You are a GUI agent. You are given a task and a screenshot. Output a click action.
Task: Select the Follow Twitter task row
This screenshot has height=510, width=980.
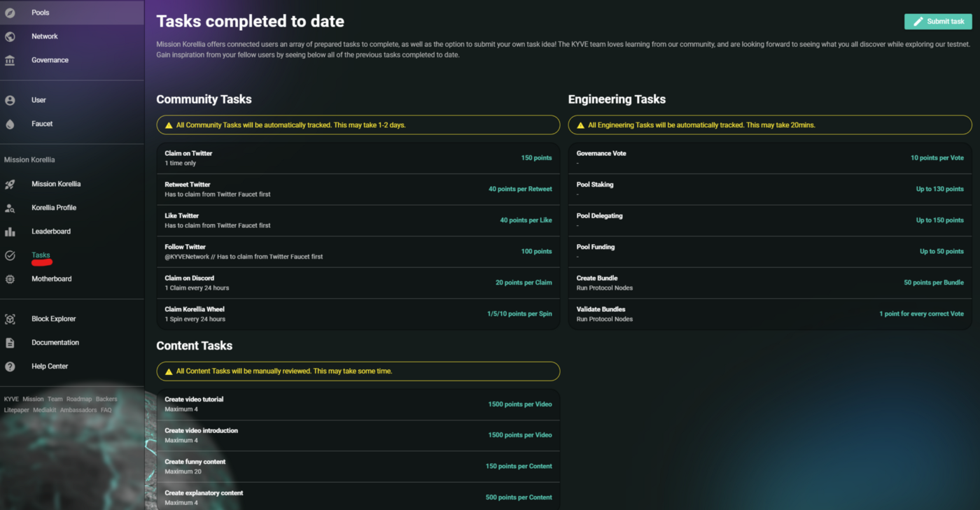358,252
